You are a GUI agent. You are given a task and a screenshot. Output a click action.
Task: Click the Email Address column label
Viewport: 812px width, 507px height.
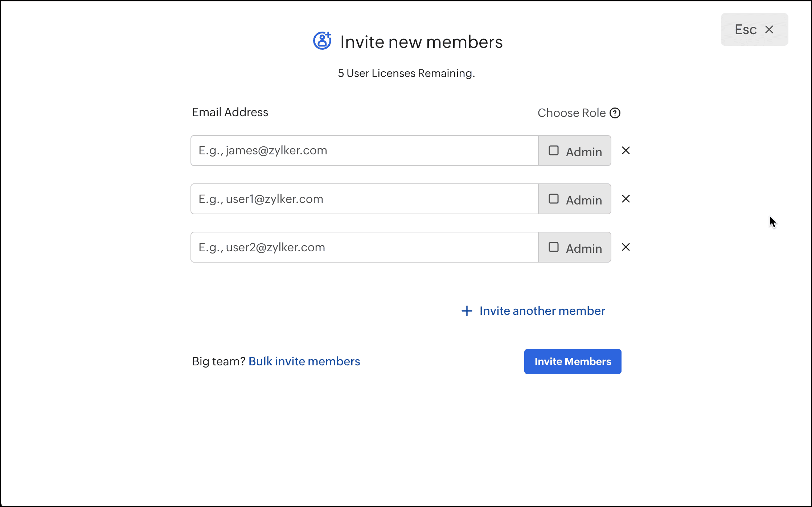(230, 112)
